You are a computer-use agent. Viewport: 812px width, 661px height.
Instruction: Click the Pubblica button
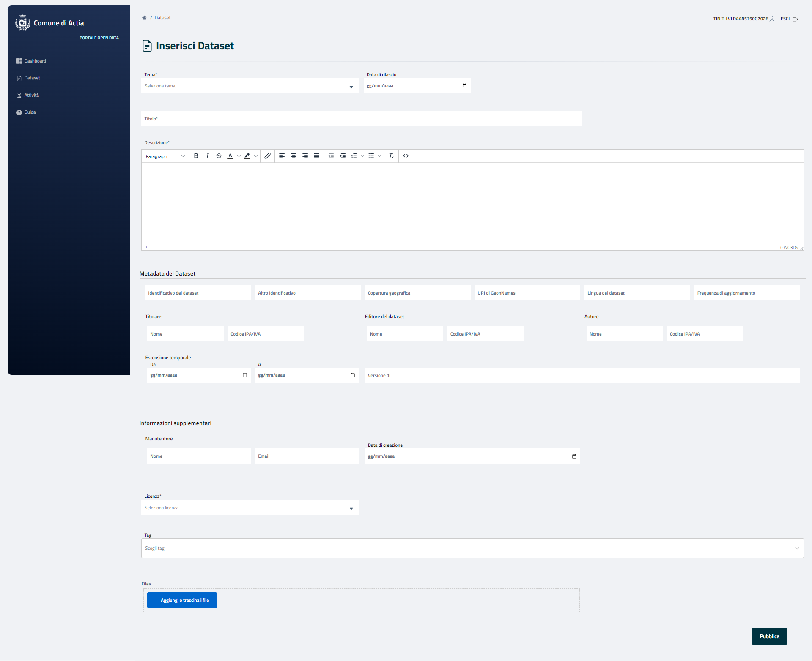[x=769, y=636]
